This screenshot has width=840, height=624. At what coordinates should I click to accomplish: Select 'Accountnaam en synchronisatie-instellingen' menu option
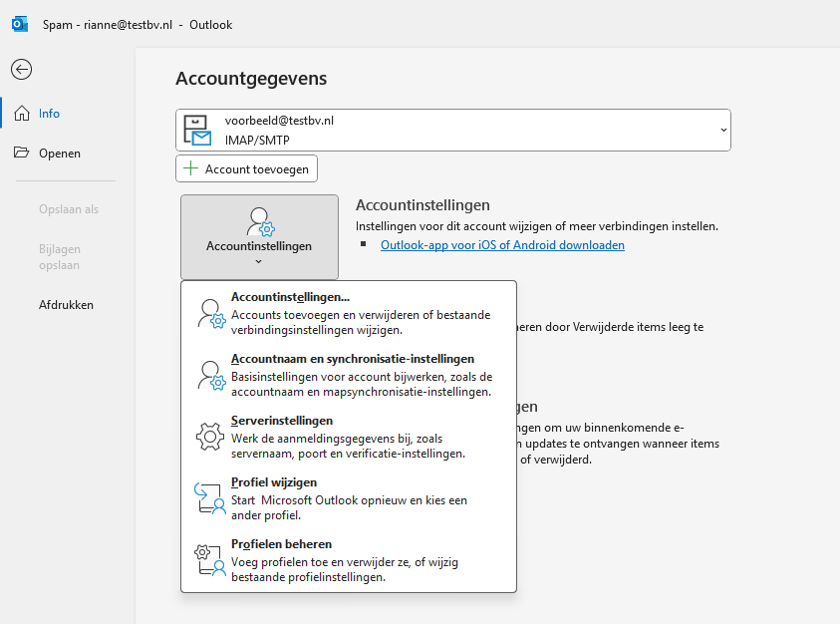point(351,358)
